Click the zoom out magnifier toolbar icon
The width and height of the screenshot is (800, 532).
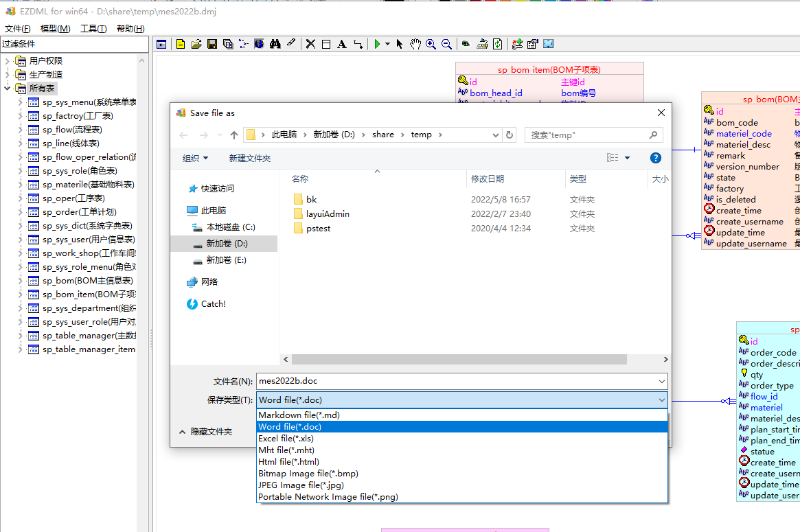point(446,45)
